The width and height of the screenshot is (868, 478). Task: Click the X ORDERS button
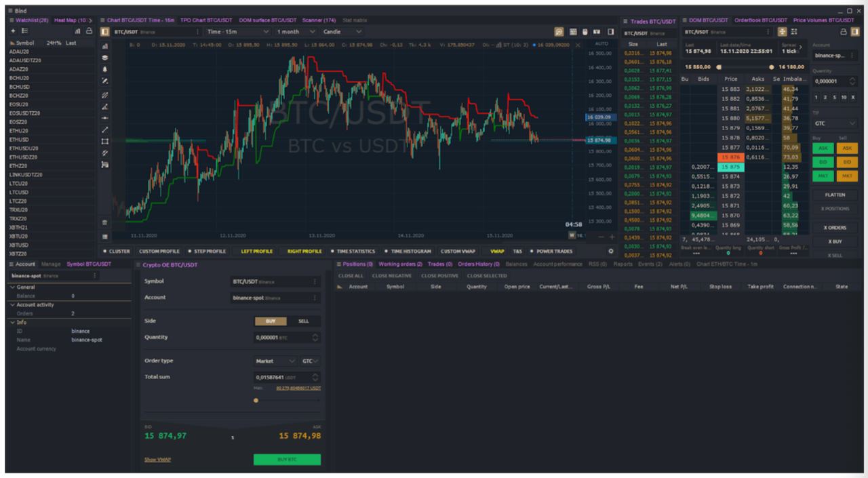(835, 228)
